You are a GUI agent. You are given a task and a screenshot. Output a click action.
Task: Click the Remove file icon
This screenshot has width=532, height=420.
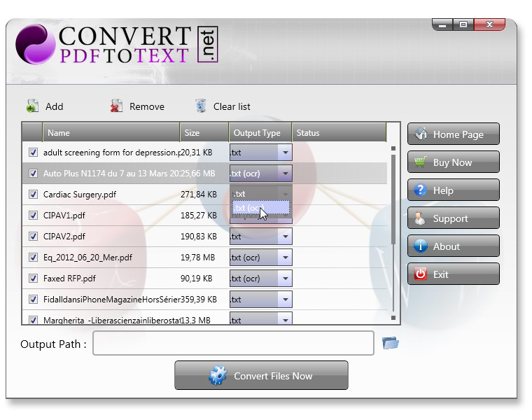click(x=116, y=106)
